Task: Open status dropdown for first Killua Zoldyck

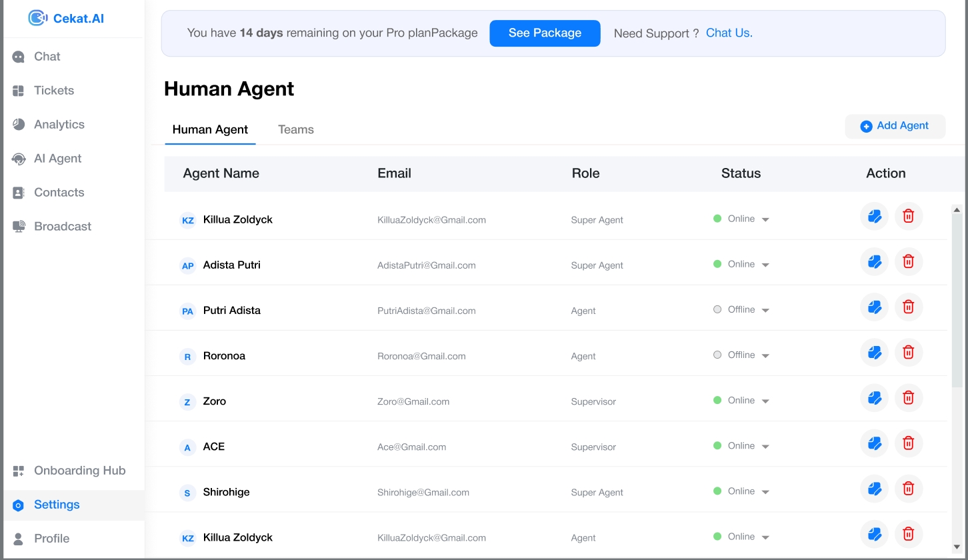Action: coord(765,220)
